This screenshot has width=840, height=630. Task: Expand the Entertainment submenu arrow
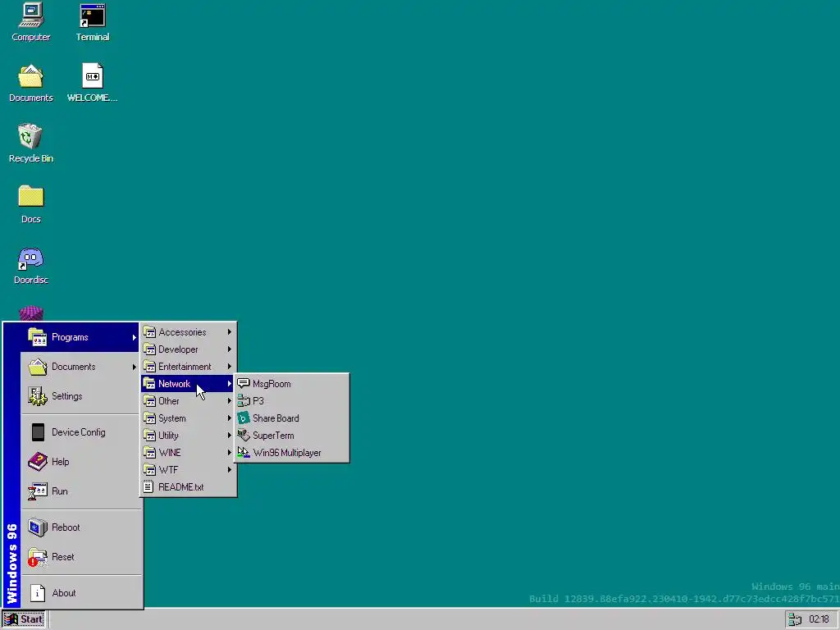pyautogui.click(x=230, y=367)
